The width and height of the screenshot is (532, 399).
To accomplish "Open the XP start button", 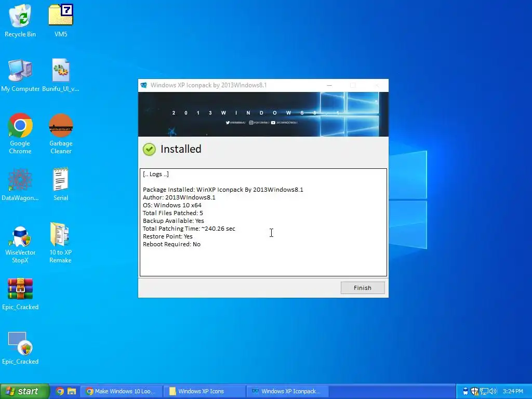I will click(x=24, y=391).
